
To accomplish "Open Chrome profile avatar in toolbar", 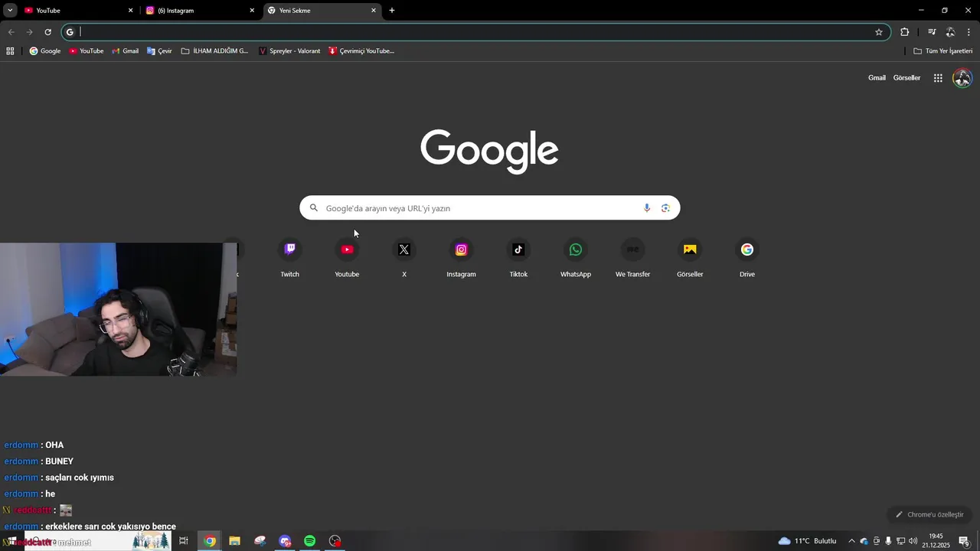I will [950, 32].
